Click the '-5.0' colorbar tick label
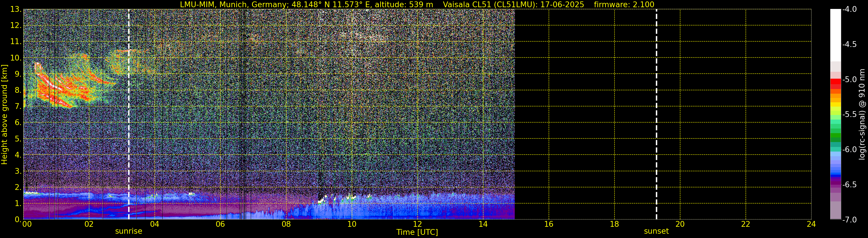Image resolution: width=868 pixels, height=238 pixels. tap(849, 80)
